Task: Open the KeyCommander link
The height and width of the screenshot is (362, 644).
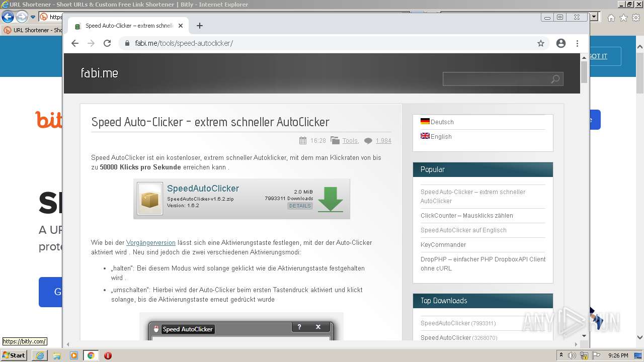Action: click(x=443, y=244)
